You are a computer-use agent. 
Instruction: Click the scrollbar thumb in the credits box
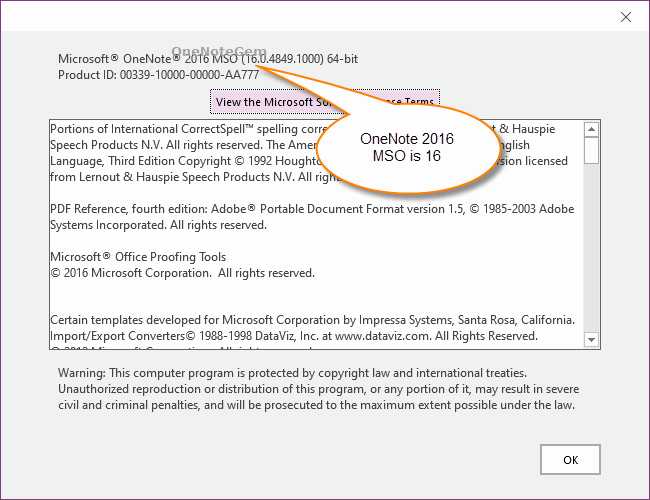[x=591, y=150]
